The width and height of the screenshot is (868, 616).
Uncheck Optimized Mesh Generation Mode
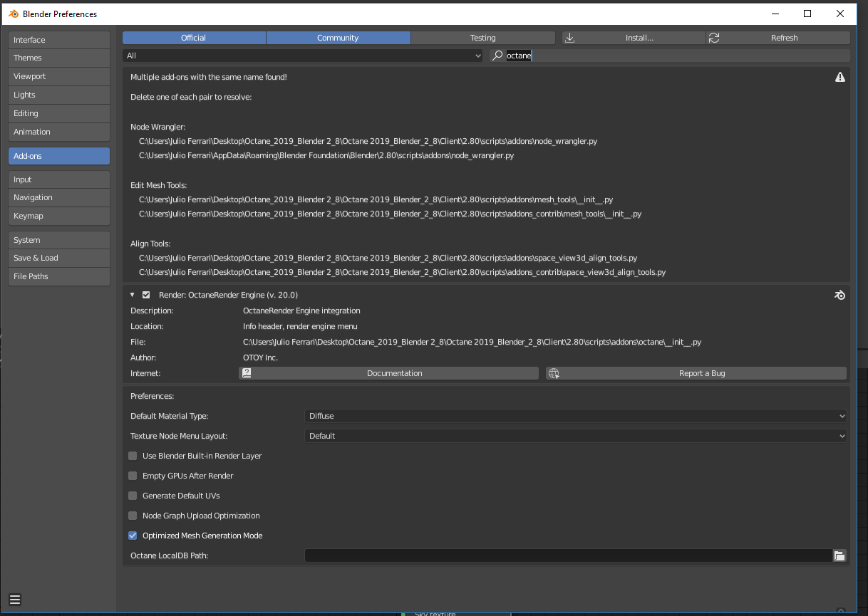pyautogui.click(x=133, y=536)
